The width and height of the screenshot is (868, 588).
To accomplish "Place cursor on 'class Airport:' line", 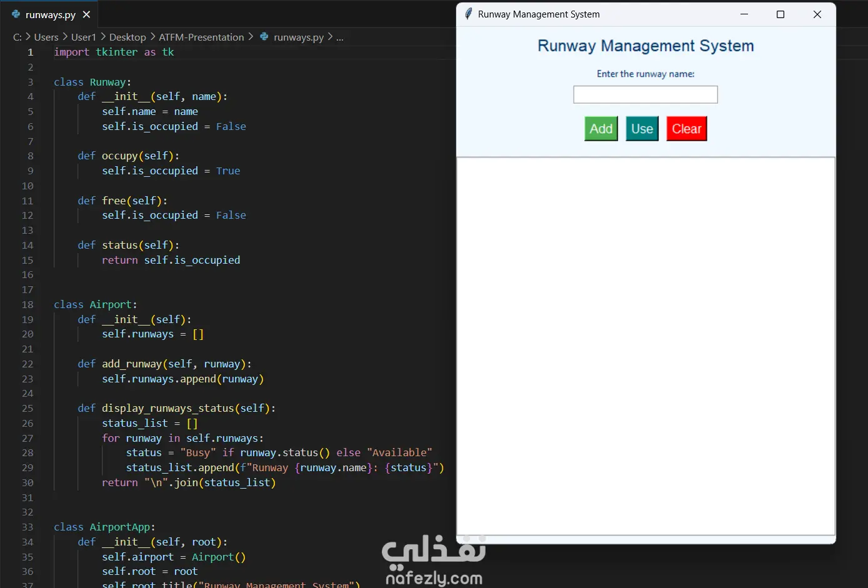I will point(96,304).
